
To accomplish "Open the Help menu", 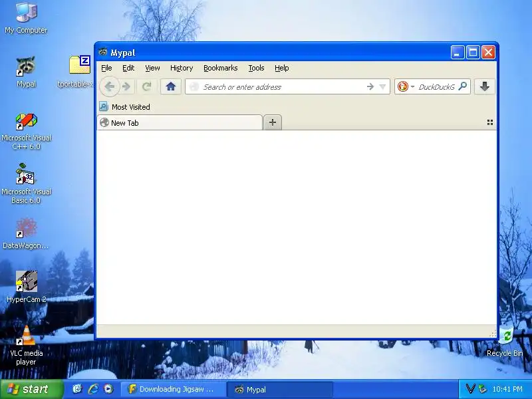I will (281, 68).
